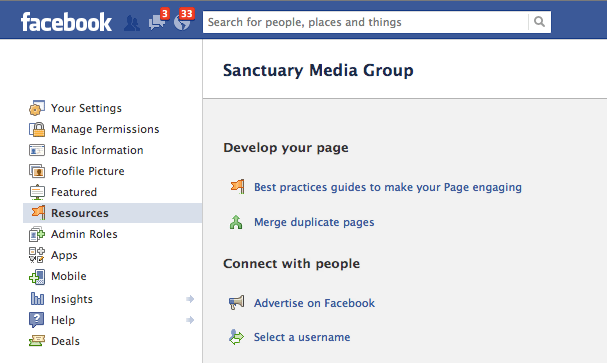Click the Your Settings gear icon
The image size is (607, 363).
click(x=37, y=108)
